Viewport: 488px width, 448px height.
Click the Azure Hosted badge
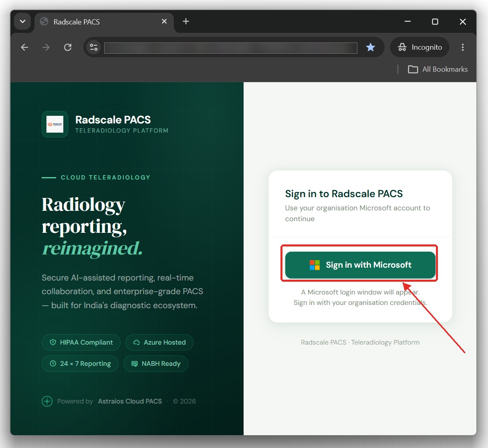159,342
